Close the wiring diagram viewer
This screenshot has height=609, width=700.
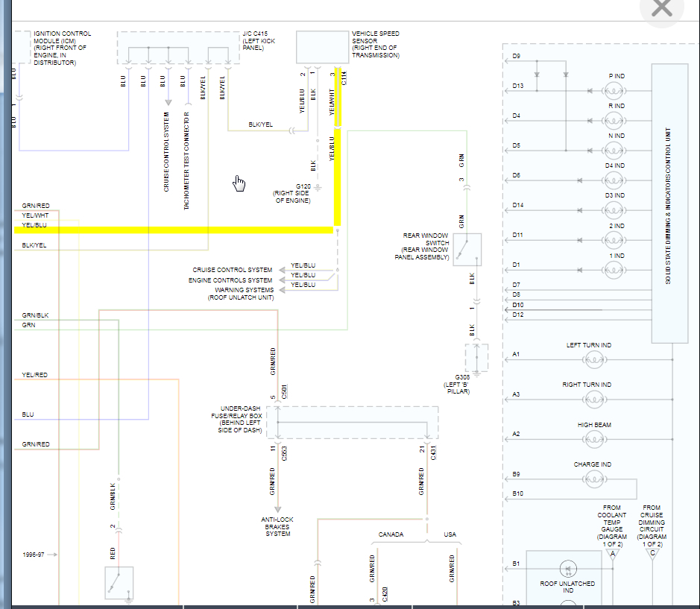pyautogui.click(x=661, y=7)
